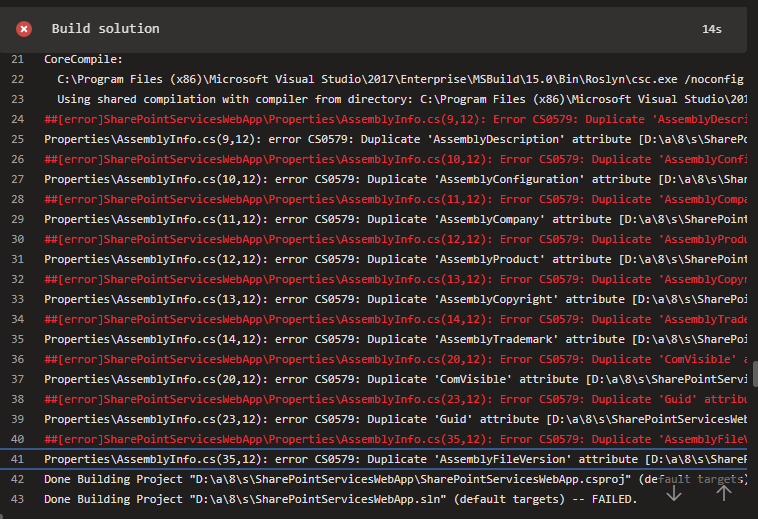Select highlighted line 41 AssemblyFileVersion error
758x520 pixels.
click(x=373, y=459)
